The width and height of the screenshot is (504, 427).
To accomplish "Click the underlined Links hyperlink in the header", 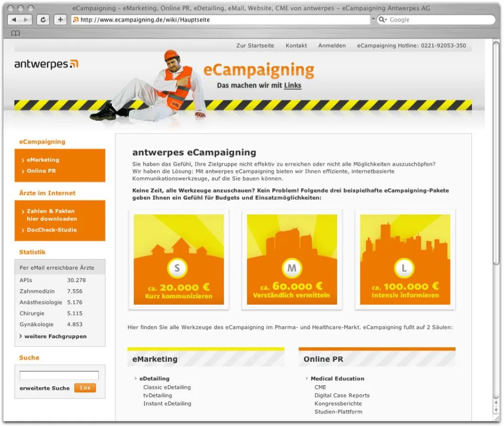I will click(293, 85).
